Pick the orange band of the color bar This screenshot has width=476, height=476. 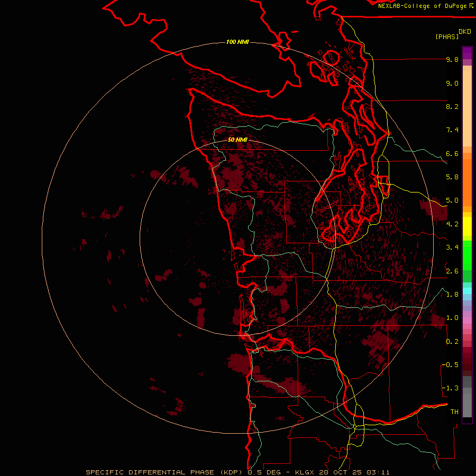tap(467, 182)
